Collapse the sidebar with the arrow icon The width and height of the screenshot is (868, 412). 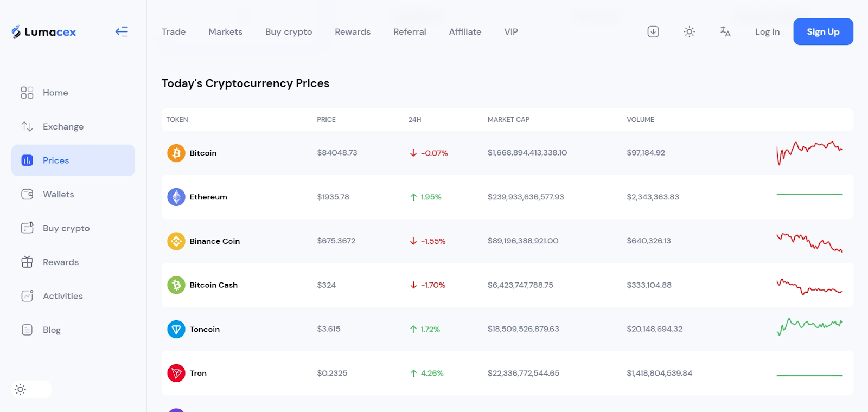coord(122,31)
